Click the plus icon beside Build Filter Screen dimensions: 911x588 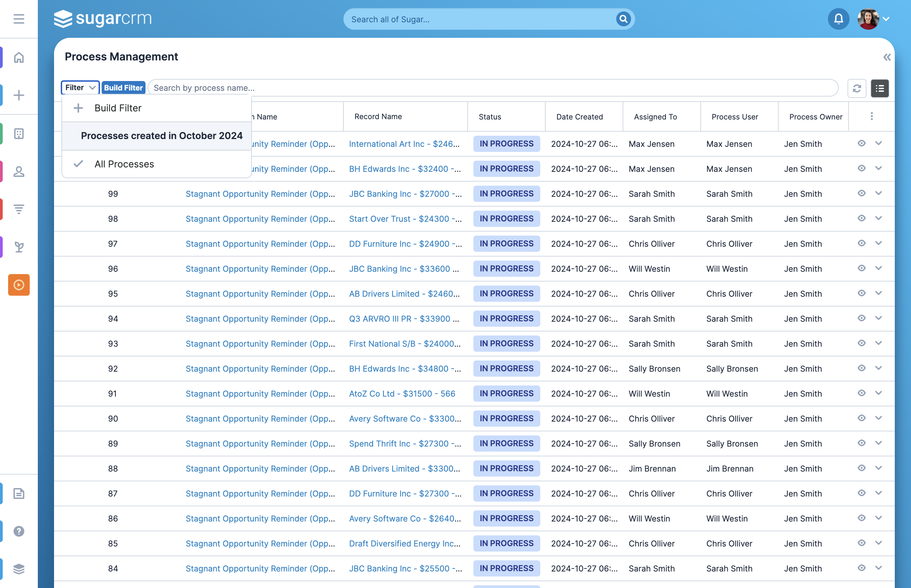coord(78,108)
